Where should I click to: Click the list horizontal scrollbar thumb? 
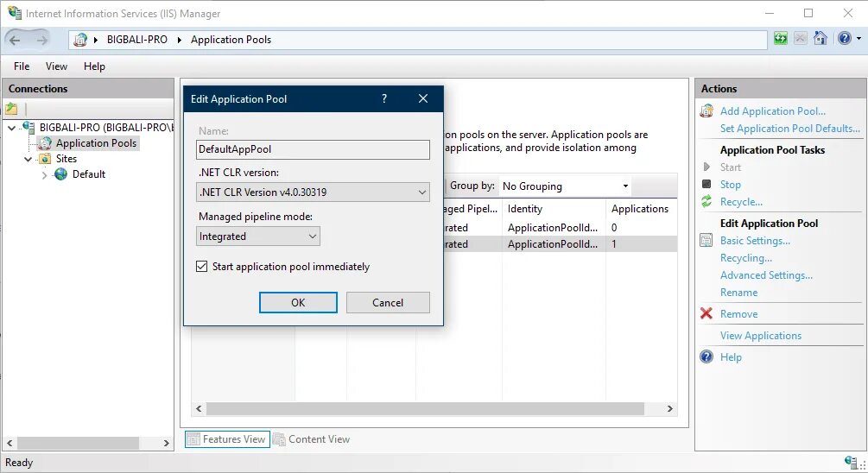(425, 409)
